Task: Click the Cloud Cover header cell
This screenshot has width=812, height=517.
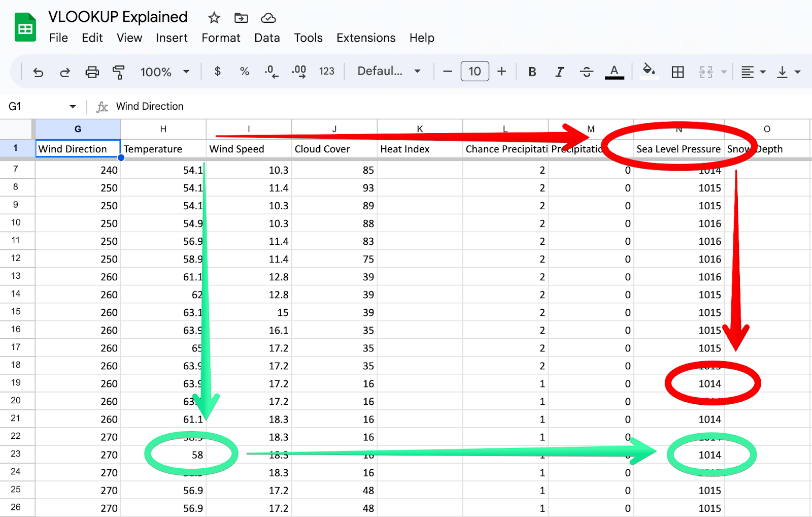Action: [x=334, y=149]
